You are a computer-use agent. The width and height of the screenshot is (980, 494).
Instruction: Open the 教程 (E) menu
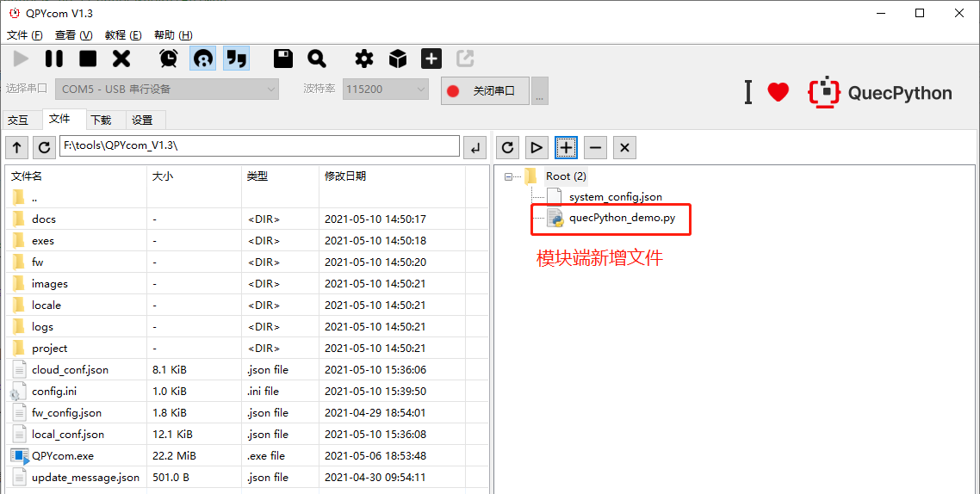tap(123, 35)
